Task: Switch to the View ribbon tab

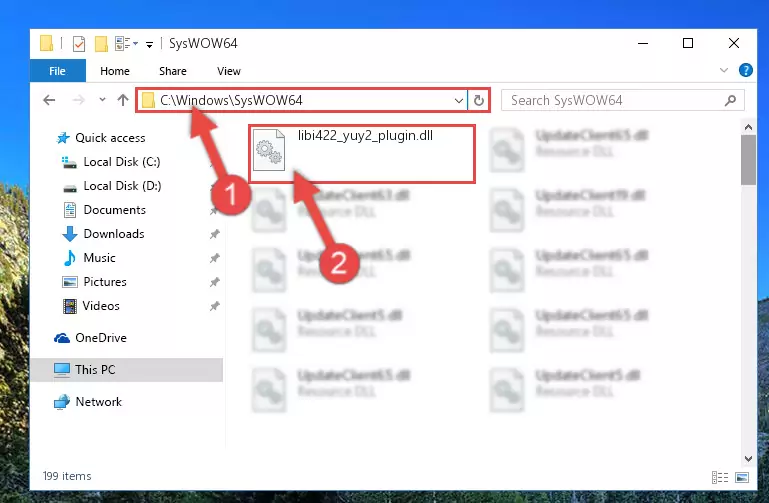Action: pyautogui.click(x=229, y=71)
